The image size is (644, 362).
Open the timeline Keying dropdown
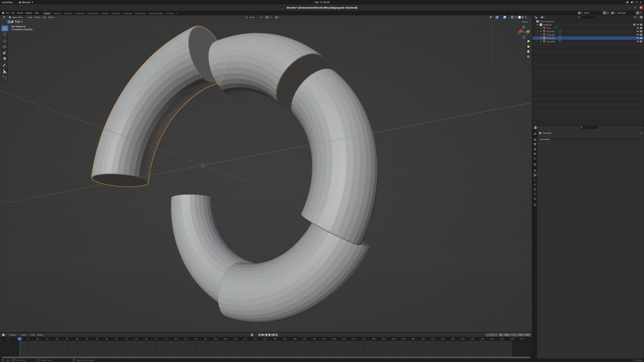coord(24,335)
